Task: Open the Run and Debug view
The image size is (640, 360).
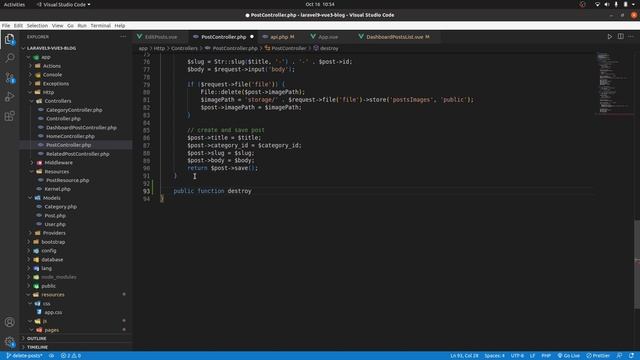Action: [x=9, y=97]
